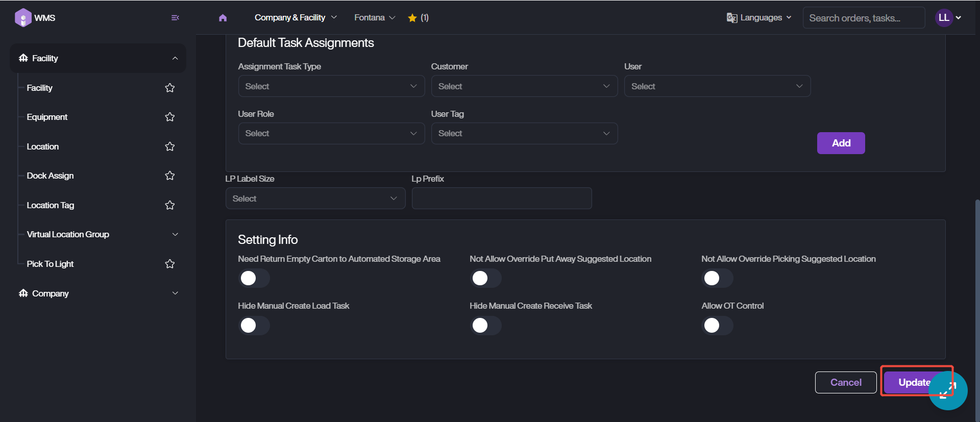Star the Pick To Light entry
Image resolution: width=980 pixels, height=422 pixels.
pyautogui.click(x=170, y=264)
